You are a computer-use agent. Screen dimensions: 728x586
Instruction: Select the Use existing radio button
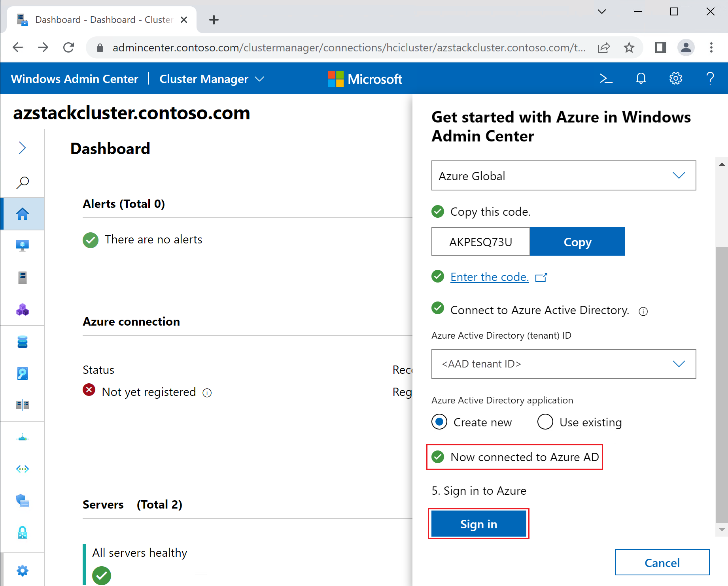[x=545, y=422]
